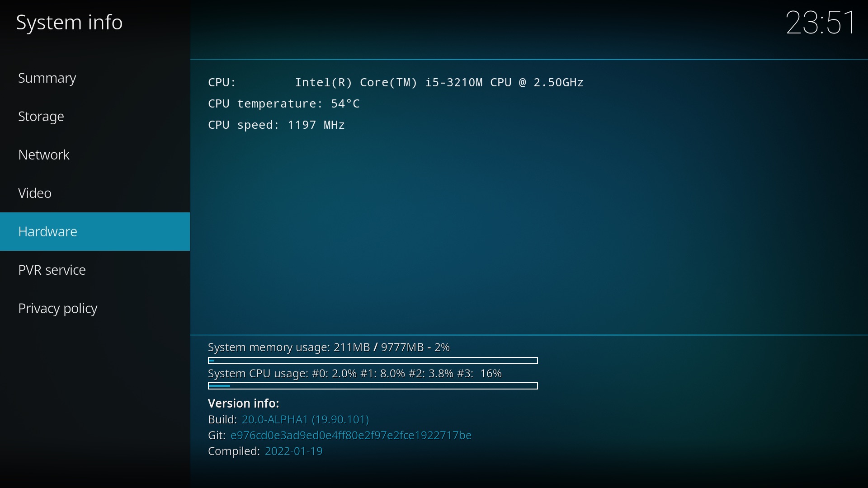
Task: Click the system CPU usage bar
Action: [x=373, y=386]
